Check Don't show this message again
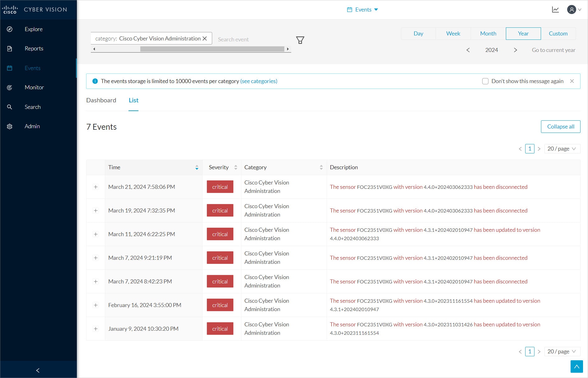588x378 pixels. [485, 81]
